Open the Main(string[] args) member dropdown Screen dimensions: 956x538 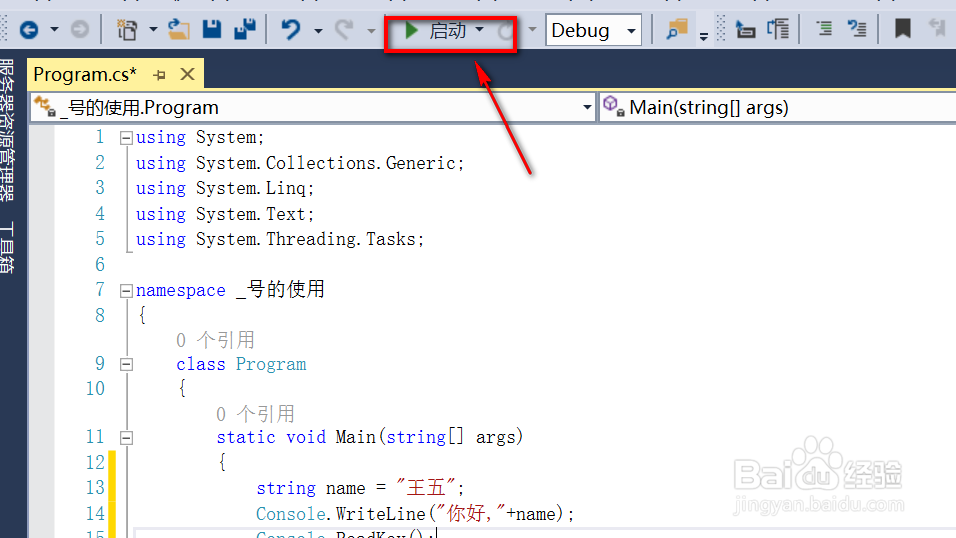point(778,107)
